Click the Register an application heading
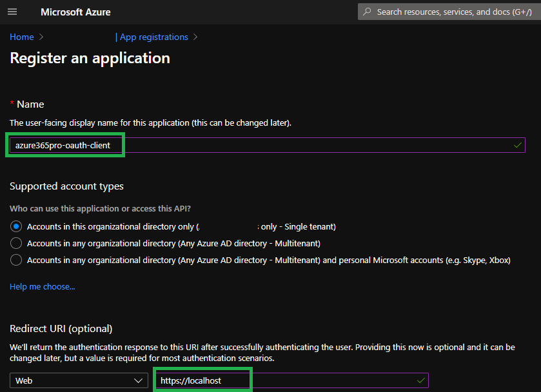 pos(90,58)
